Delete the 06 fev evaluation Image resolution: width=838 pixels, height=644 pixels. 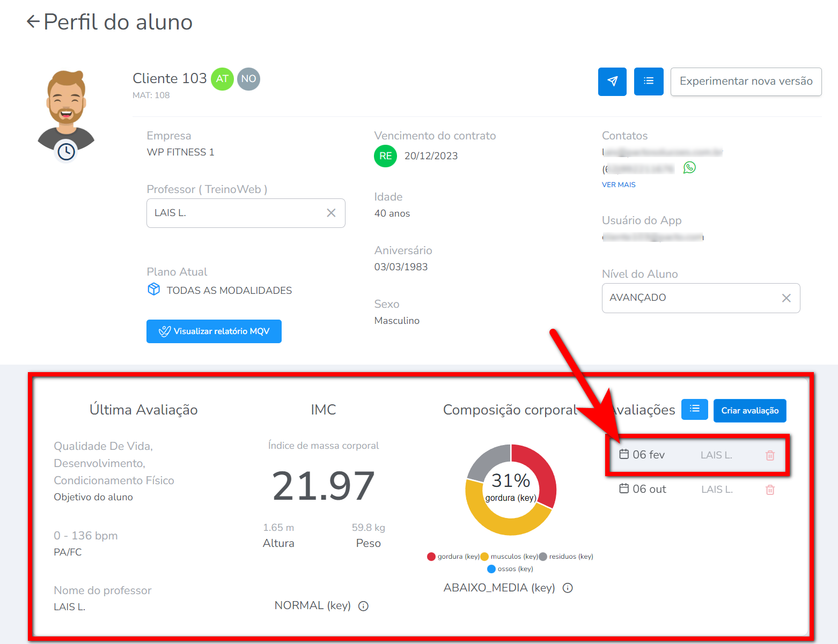click(770, 455)
